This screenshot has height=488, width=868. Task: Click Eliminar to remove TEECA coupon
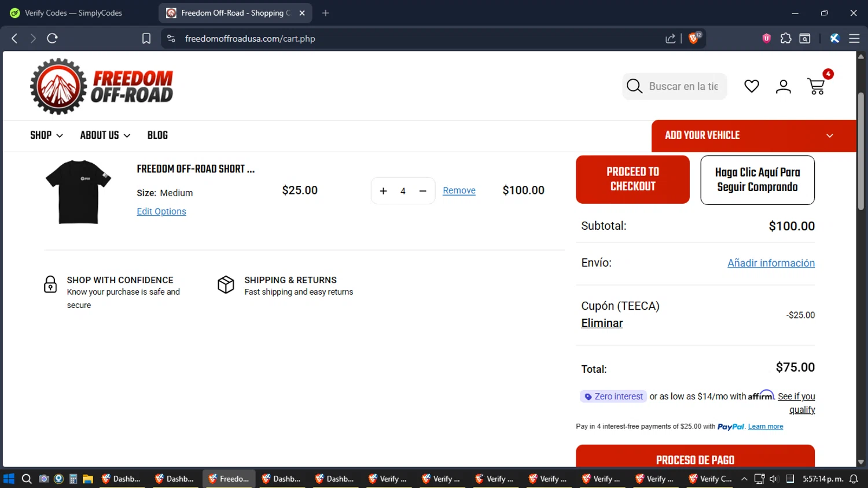tap(602, 323)
